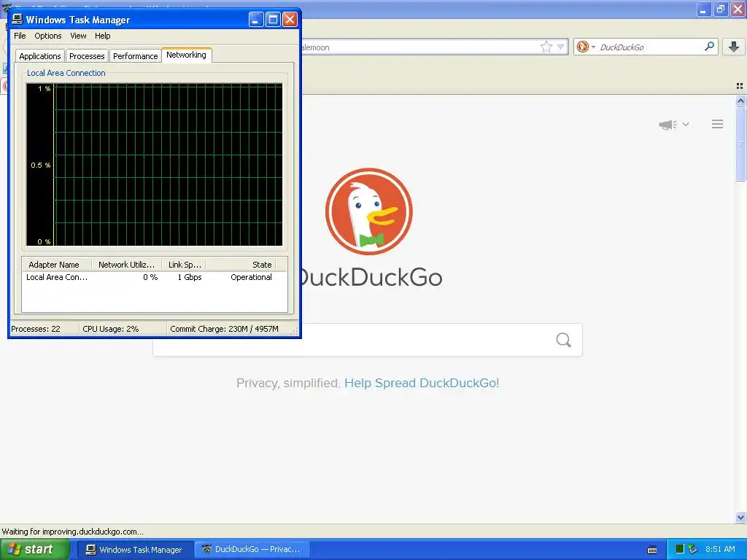Activate DuckDuckGo browser taskbar button
The image size is (747, 560).
pos(252,550)
